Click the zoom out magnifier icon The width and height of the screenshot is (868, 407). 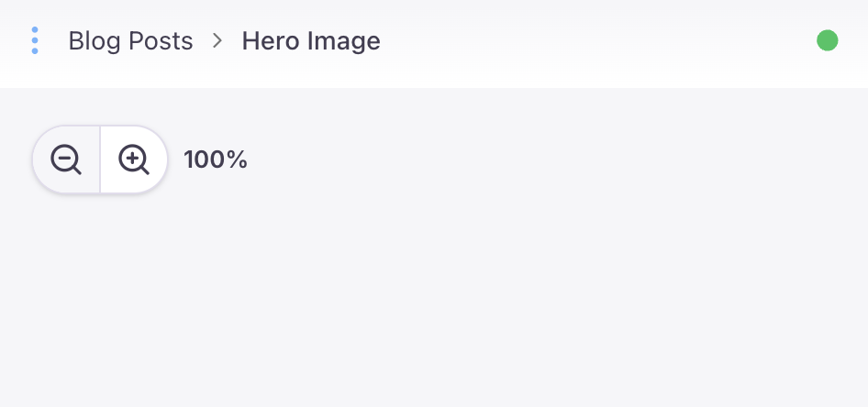point(66,159)
